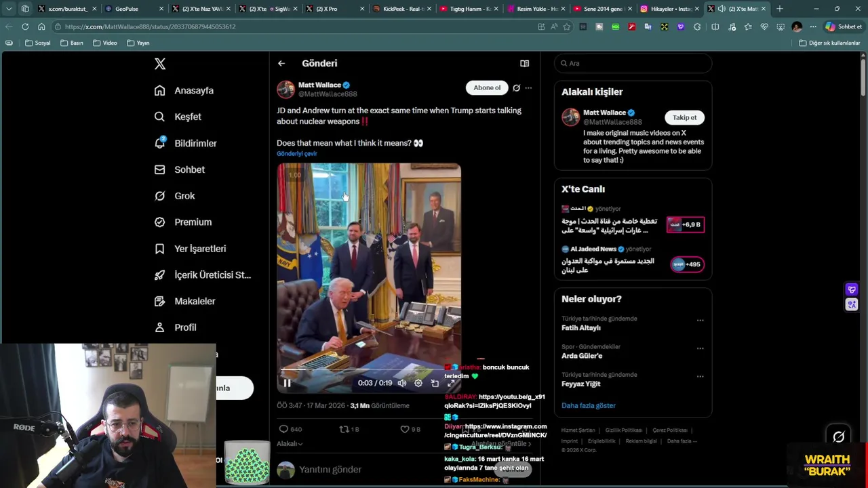Expand the Alakalı replies sort dropdown
Screen dimensions: 868x488
click(290, 443)
